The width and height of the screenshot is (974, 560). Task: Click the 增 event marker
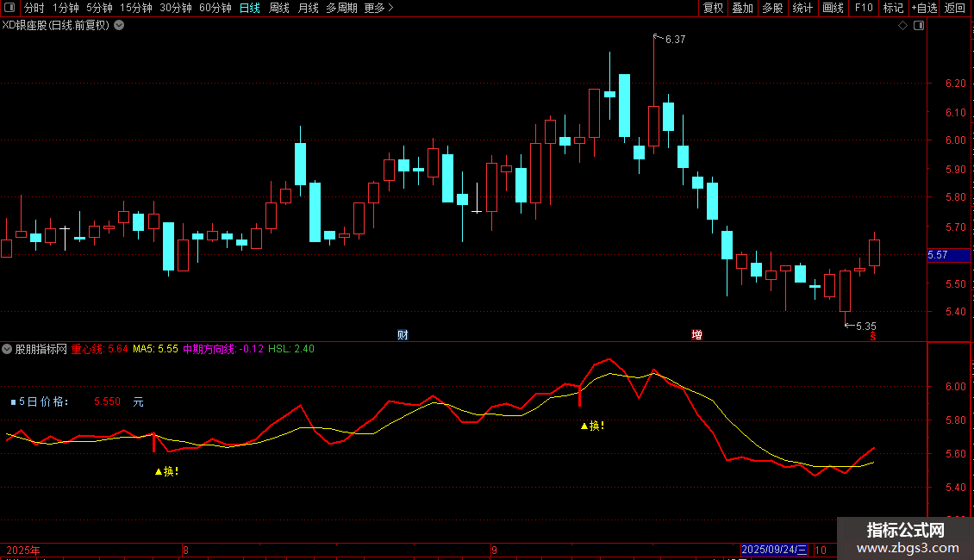pyautogui.click(x=697, y=334)
